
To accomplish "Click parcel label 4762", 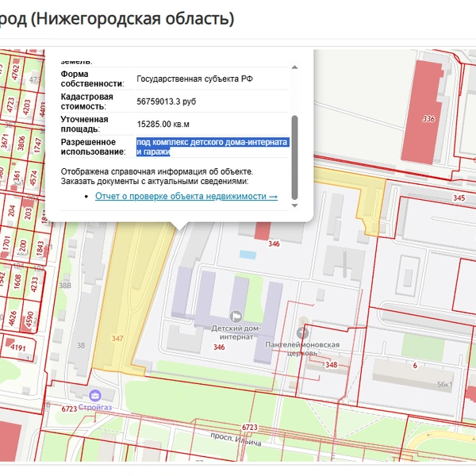I will click(15, 72).
